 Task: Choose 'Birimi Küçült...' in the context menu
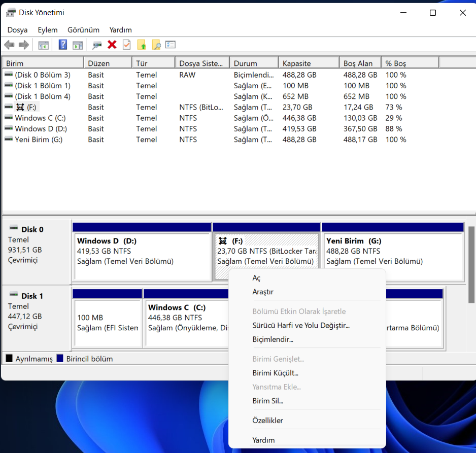[x=275, y=373]
